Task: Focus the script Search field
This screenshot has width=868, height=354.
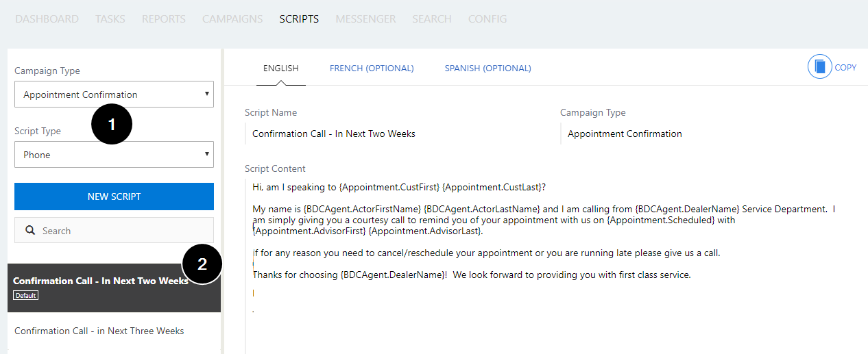Action: [x=114, y=231]
